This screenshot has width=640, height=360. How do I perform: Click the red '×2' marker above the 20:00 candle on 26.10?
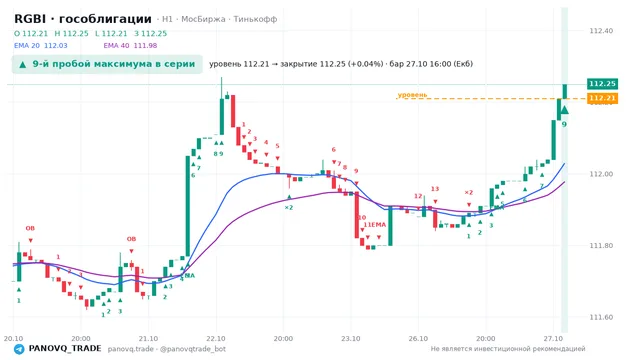tap(469, 192)
